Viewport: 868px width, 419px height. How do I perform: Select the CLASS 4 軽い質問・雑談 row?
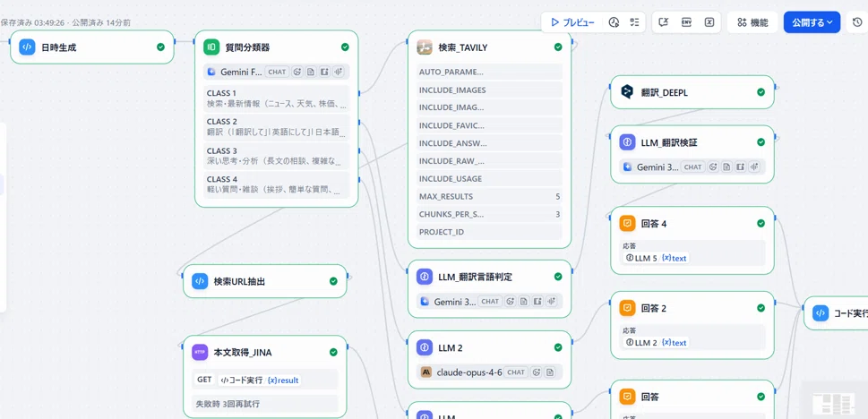click(x=277, y=184)
